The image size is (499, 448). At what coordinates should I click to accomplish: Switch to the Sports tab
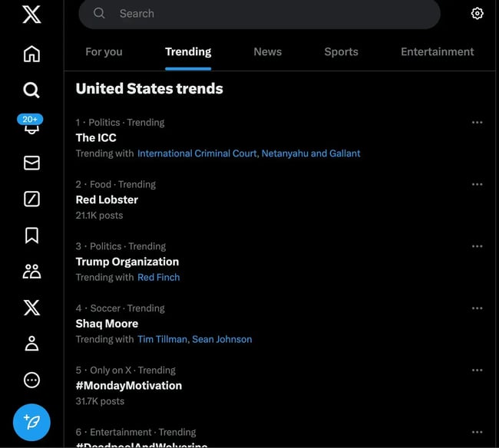341,52
